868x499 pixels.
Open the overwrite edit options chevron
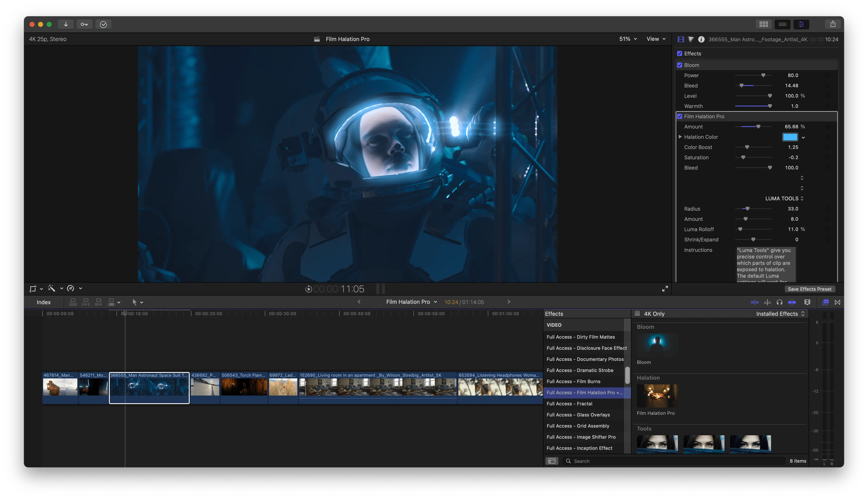pos(119,302)
